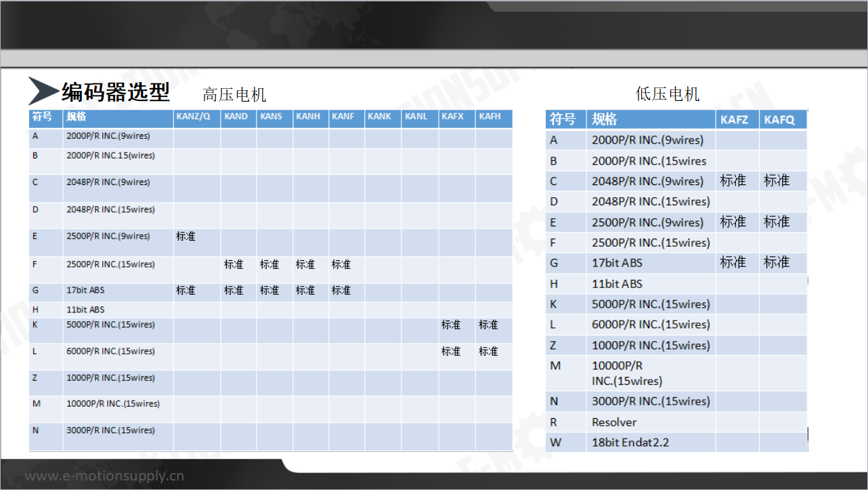Image resolution: width=868 pixels, height=490 pixels.
Task: Click 6000P/R INC.(15wires) in the 低压电机 table
Action: tap(651, 325)
